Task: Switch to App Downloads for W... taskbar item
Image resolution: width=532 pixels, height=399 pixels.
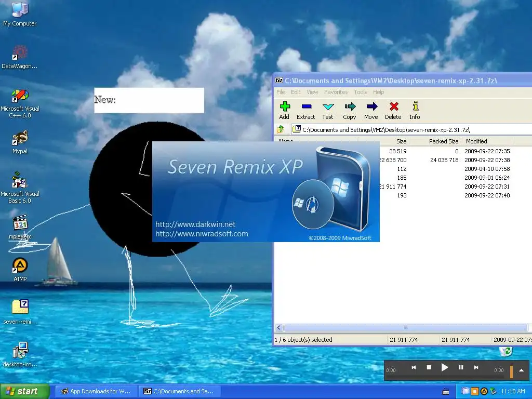Action: [x=96, y=391]
